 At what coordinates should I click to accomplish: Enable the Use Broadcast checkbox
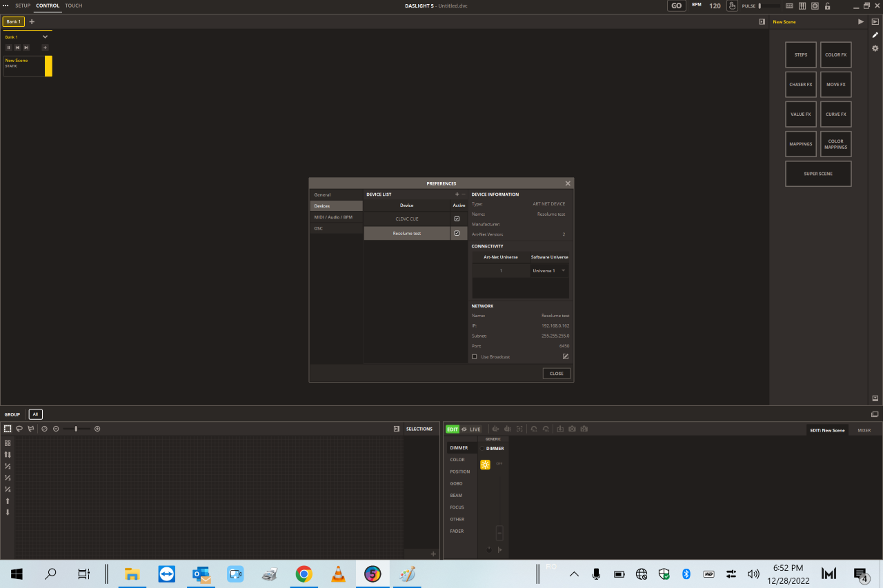point(475,356)
